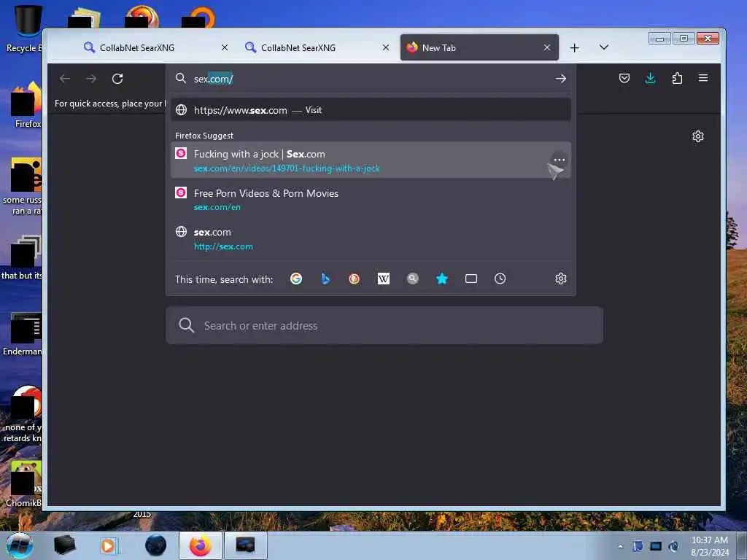Image resolution: width=747 pixels, height=560 pixels.
Task: Select the New Tab tab
Action: pyautogui.click(x=479, y=47)
